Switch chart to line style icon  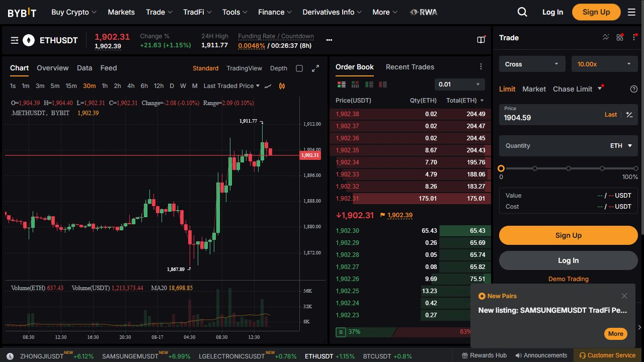point(268,86)
